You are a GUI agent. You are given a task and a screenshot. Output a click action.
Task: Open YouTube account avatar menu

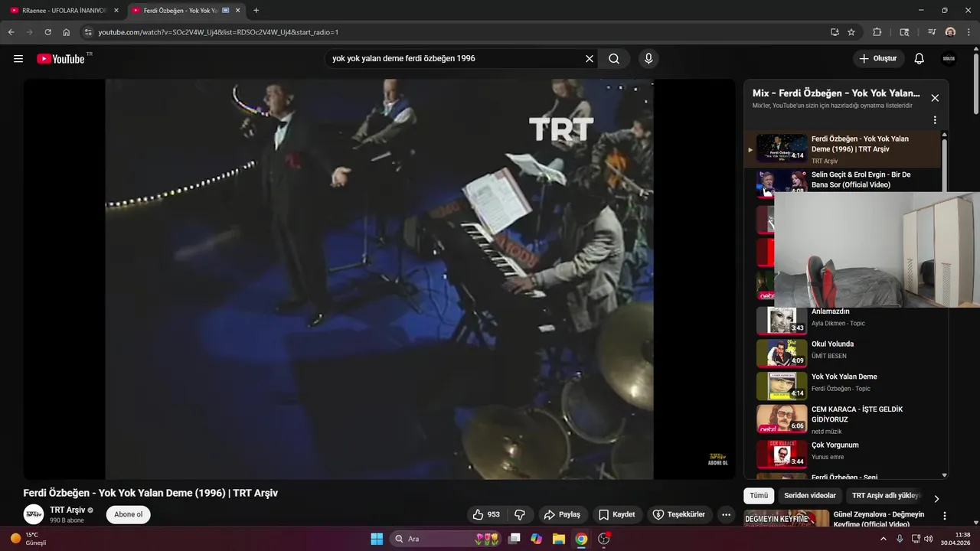point(949,59)
